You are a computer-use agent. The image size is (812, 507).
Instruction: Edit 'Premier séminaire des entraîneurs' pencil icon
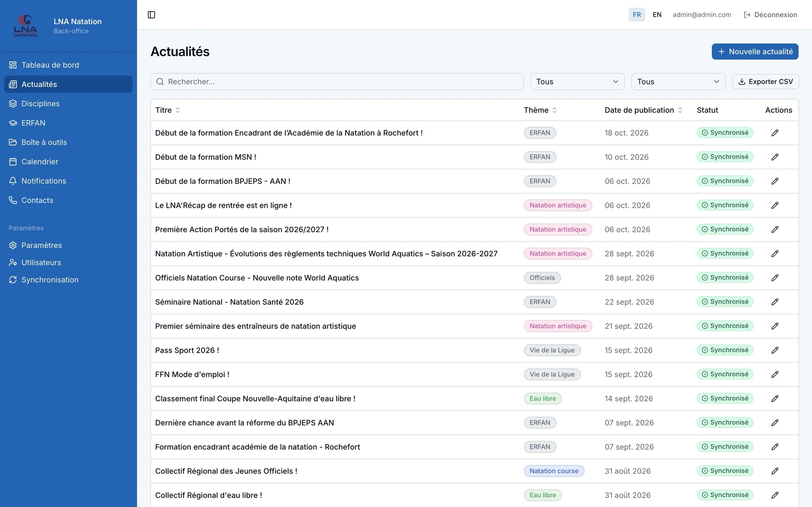tap(775, 326)
